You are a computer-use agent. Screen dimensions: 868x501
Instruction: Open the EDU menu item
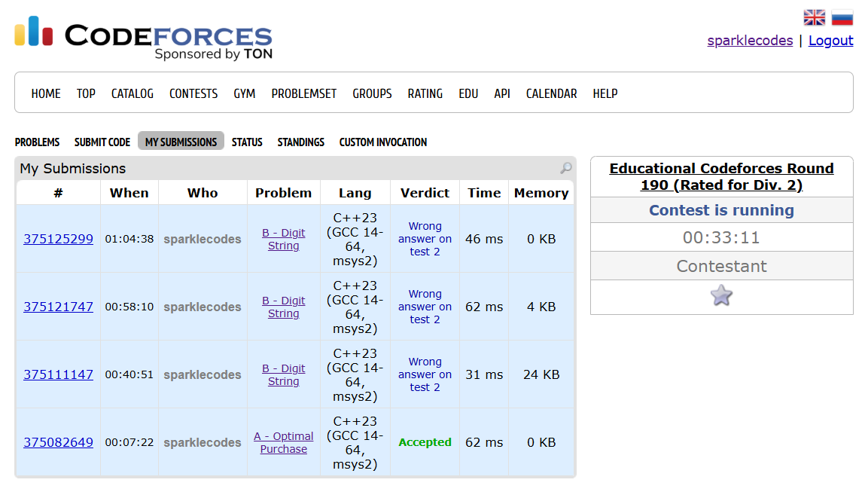tap(468, 93)
